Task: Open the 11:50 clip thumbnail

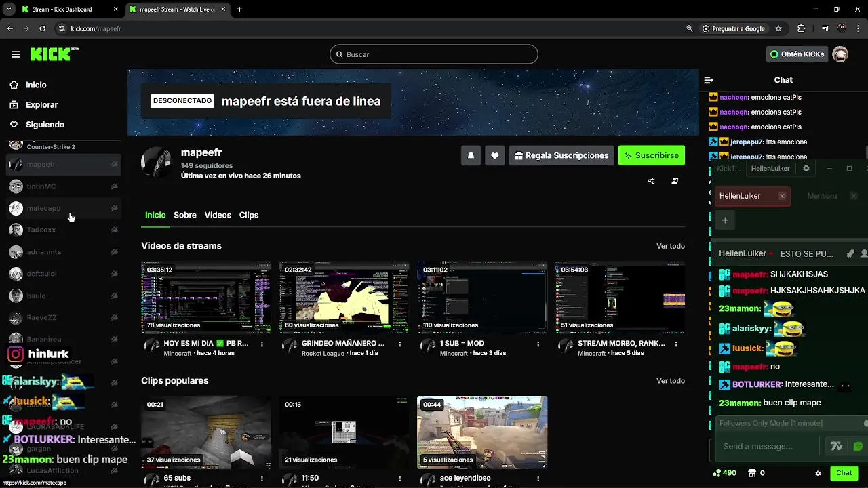Action: 344,432
